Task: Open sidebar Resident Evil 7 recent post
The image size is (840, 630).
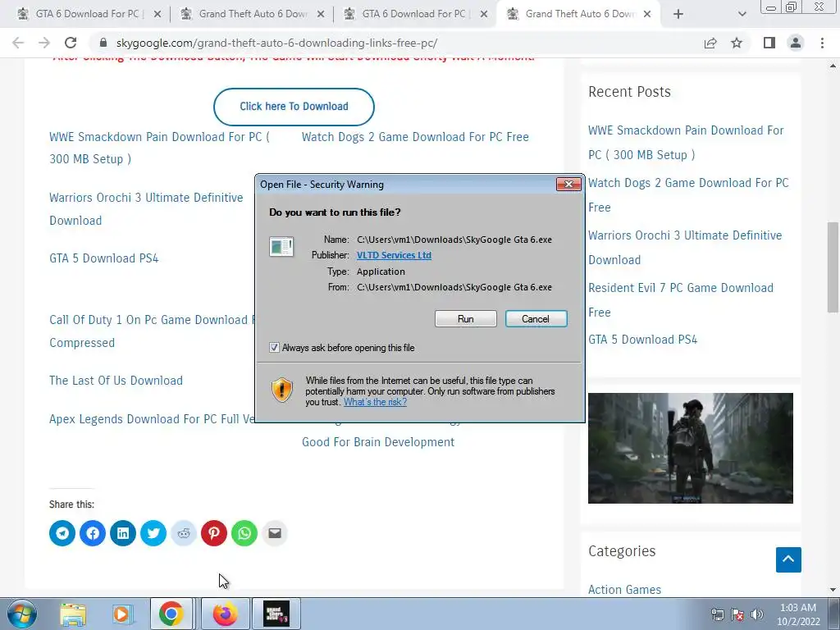Action: pos(681,300)
